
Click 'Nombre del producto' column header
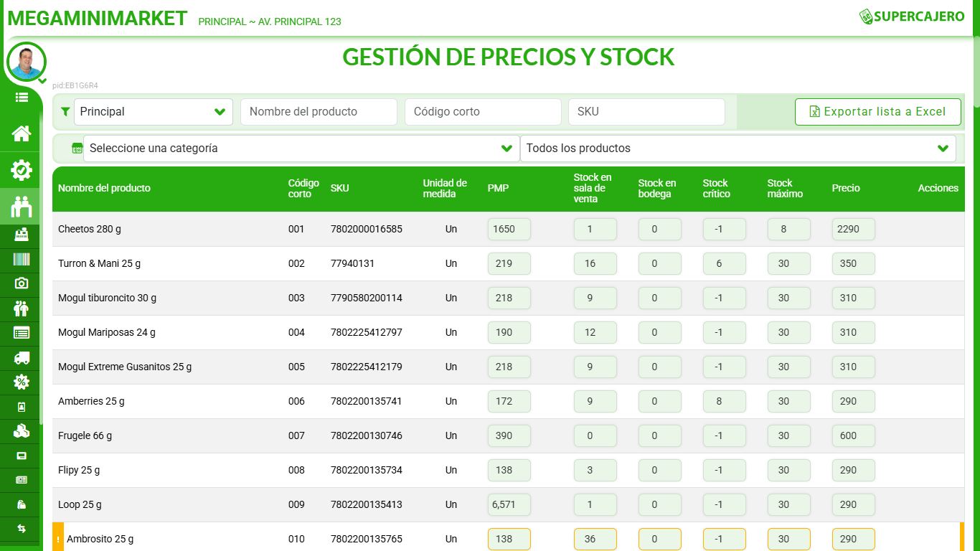pyautogui.click(x=104, y=188)
